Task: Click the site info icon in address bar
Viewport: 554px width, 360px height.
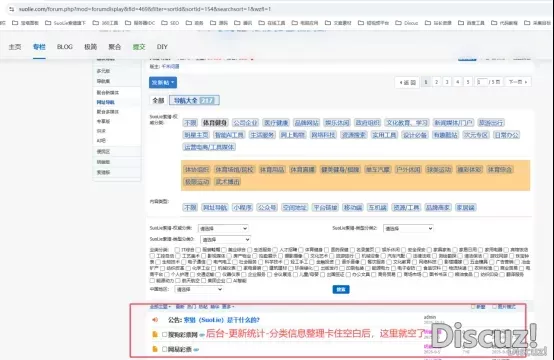Action: click(x=11, y=9)
